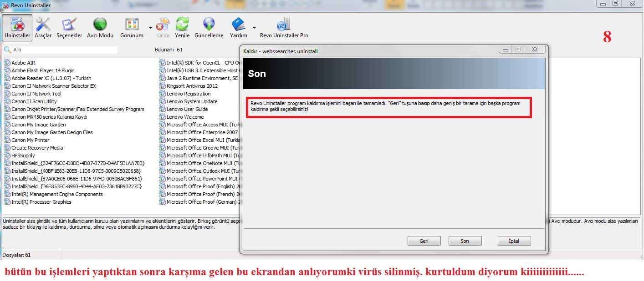Activate Avcı Modu hunter mode
This screenshot has width=644, height=281.
click(100, 28)
